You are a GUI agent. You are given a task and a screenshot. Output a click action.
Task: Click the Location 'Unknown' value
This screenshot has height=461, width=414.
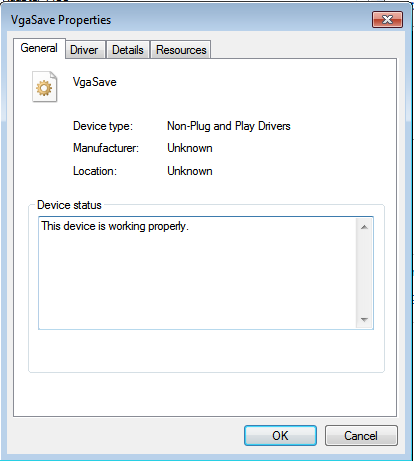pyautogui.click(x=190, y=171)
